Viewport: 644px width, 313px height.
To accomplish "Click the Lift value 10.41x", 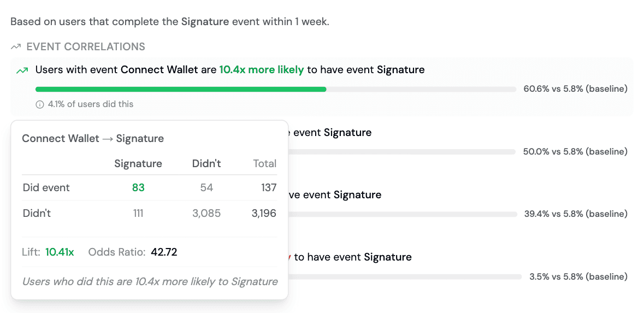I will tap(60, 252).
